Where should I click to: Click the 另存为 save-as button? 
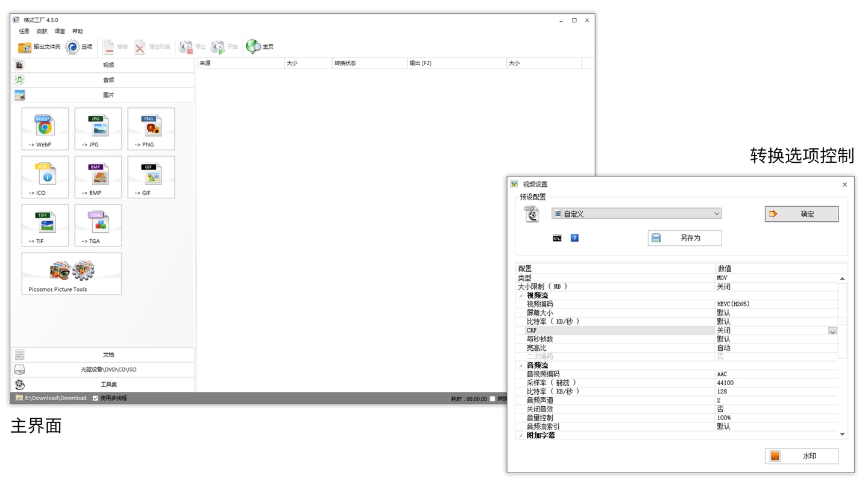point(685,238)
